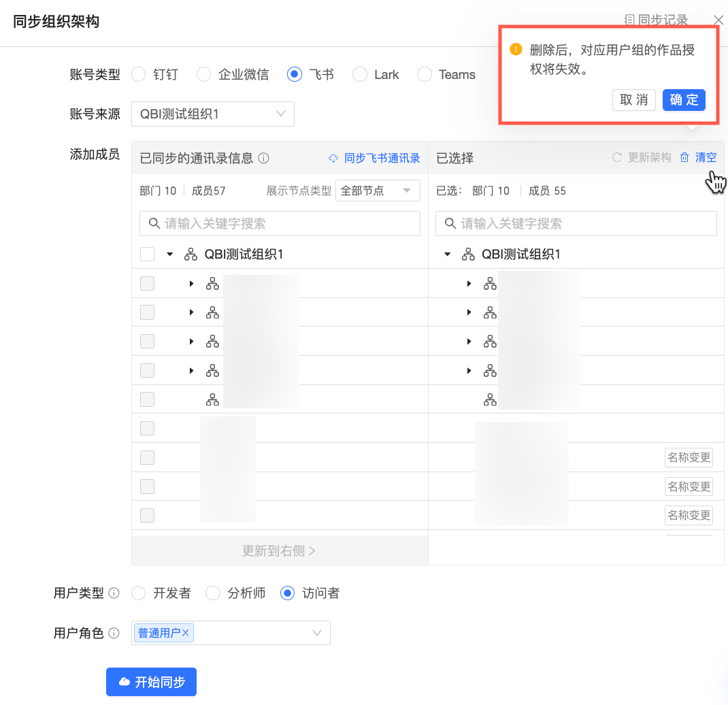The height and width of the screenshot is (705, 728).
Task: Click the orange warning icon in popup
Action: pyautogui.click(x=516, y=49)
